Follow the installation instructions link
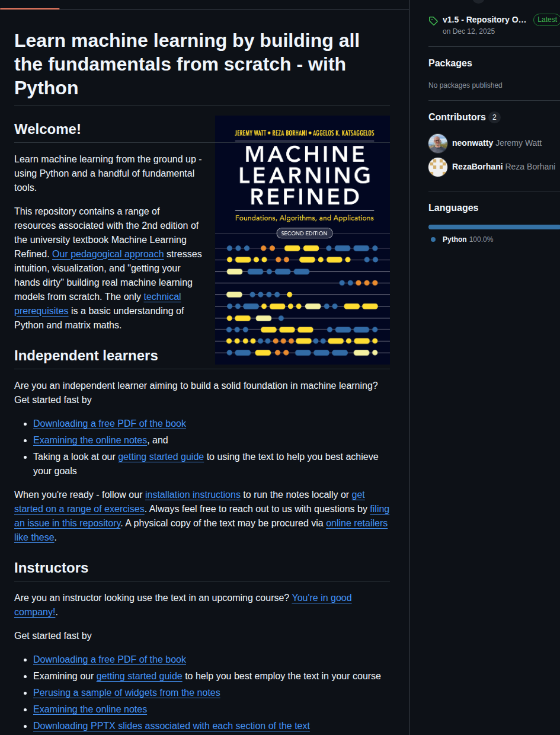The width and height of the screenshot is (560, 735). coord(193,495)
